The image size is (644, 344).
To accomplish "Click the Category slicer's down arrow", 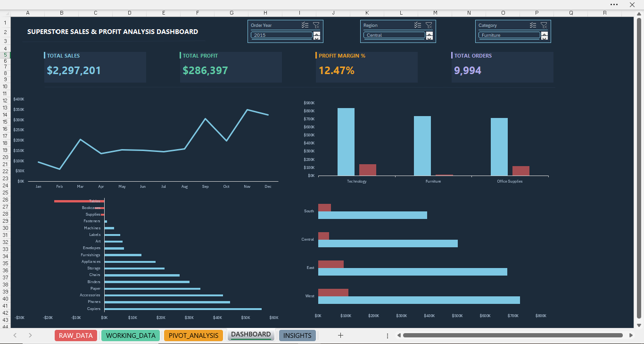I will point(545,38).
